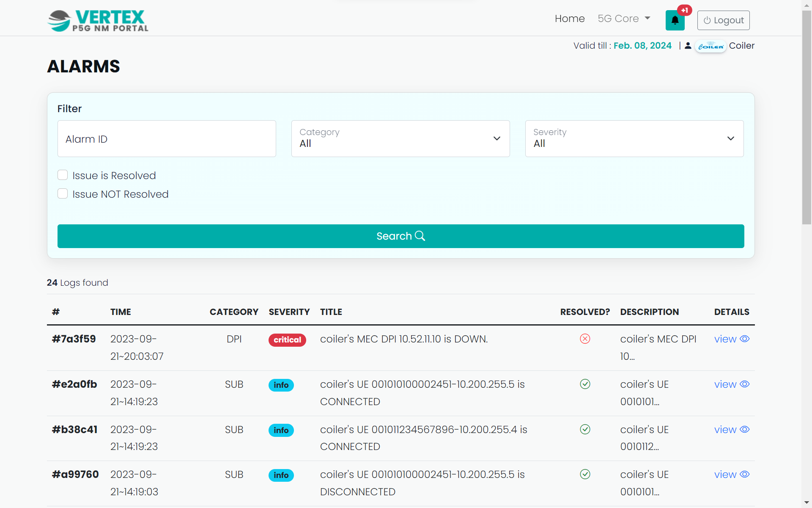
Task: Enable the Issue is Resolved checkbox
Action: [x=63, y=175]
